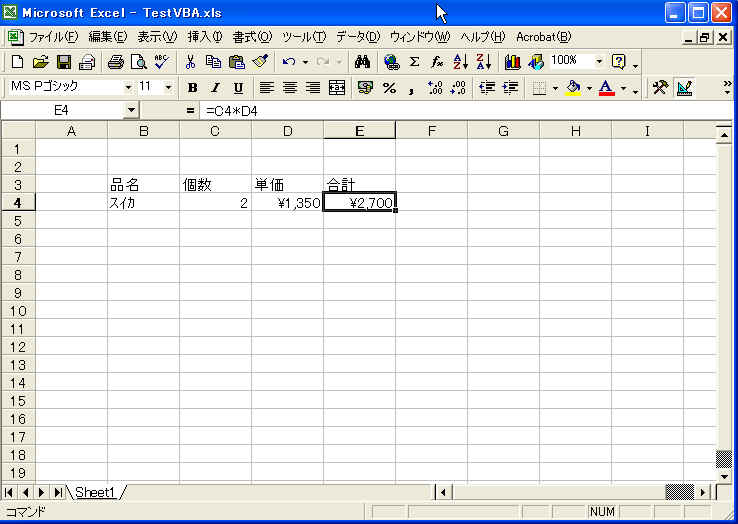Open the データ(D) menu
738x524 pixels.
(358, 37)
